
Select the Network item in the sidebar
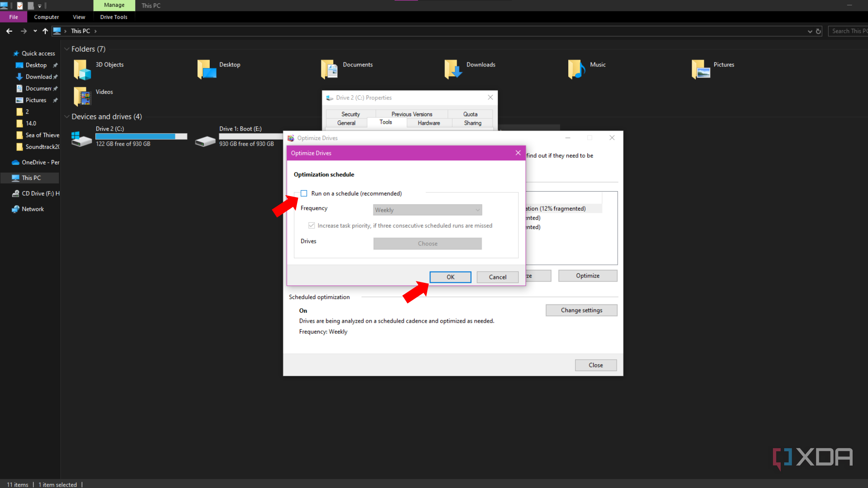point(32,209)
